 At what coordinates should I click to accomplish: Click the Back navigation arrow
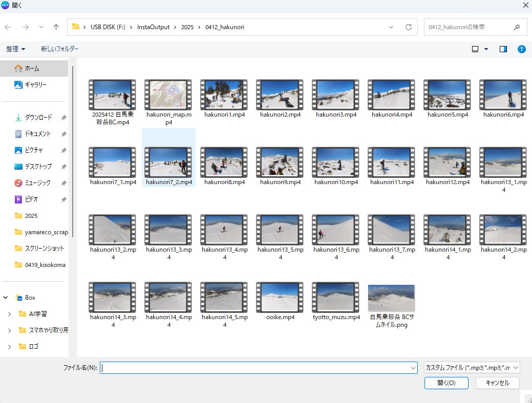[x=8, y=27]
